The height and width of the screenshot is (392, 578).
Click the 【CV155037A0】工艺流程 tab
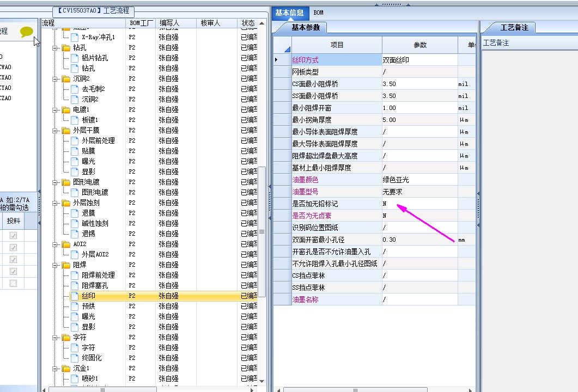click(x=94, y=11)
